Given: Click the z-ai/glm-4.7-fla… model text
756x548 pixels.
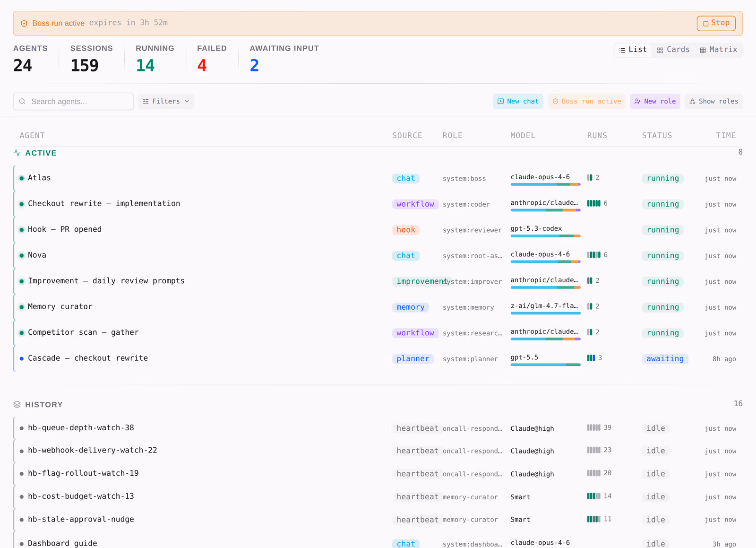Looking at the screenshot, I should pos(544,306).
